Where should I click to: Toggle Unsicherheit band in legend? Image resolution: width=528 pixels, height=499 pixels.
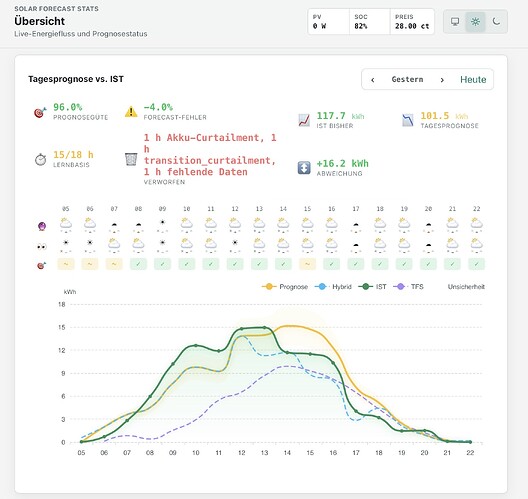click(466, 287)
